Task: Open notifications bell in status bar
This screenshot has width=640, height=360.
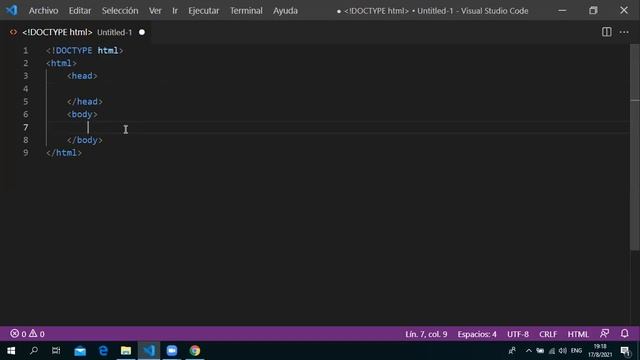Action: click(624, 333)
